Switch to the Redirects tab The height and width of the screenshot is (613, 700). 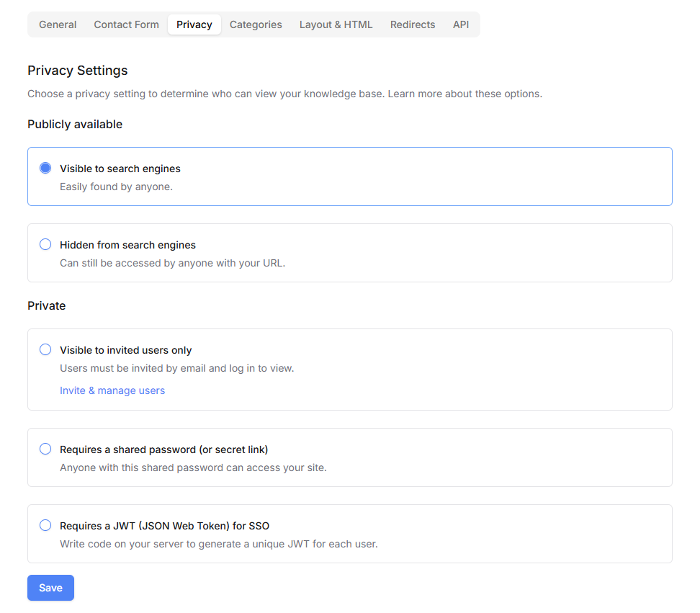click(x=413, y=24)
